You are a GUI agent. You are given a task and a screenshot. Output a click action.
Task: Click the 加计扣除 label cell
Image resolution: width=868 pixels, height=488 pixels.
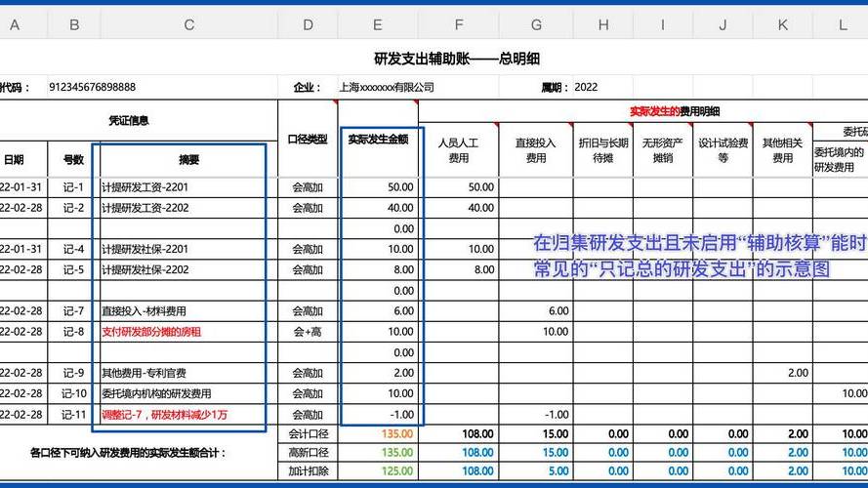coord(308,471)
